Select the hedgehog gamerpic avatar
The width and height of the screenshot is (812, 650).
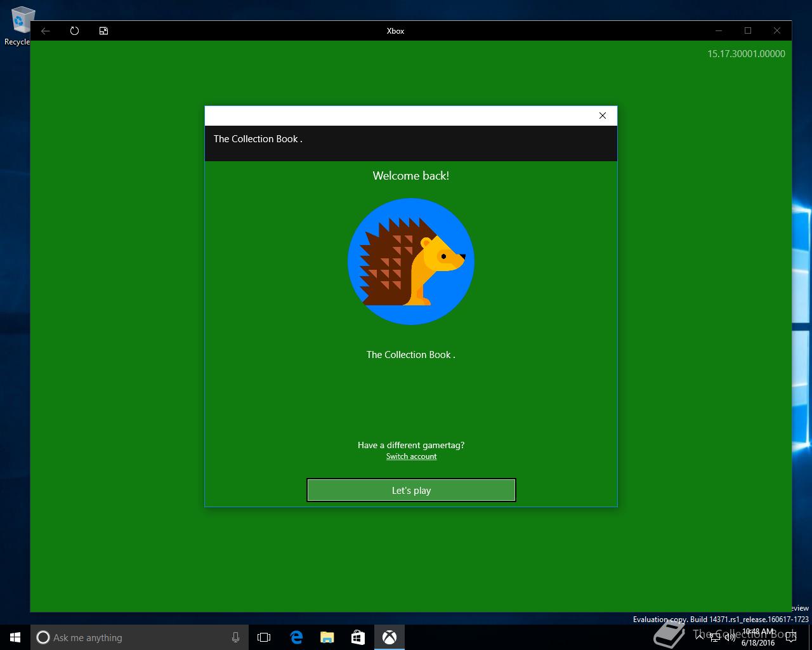(411, 262)
